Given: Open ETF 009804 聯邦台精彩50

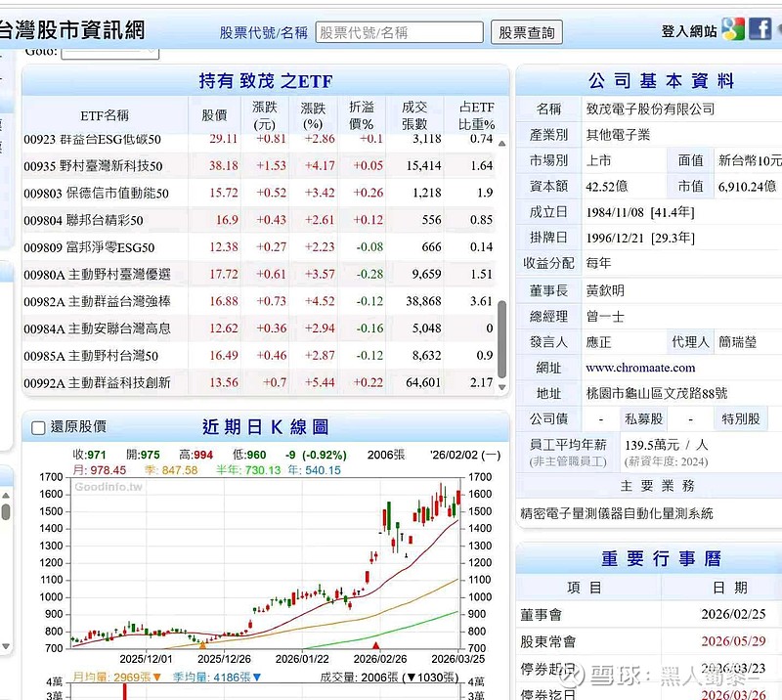Looking at the screenshot, I should tap(83, 220).
